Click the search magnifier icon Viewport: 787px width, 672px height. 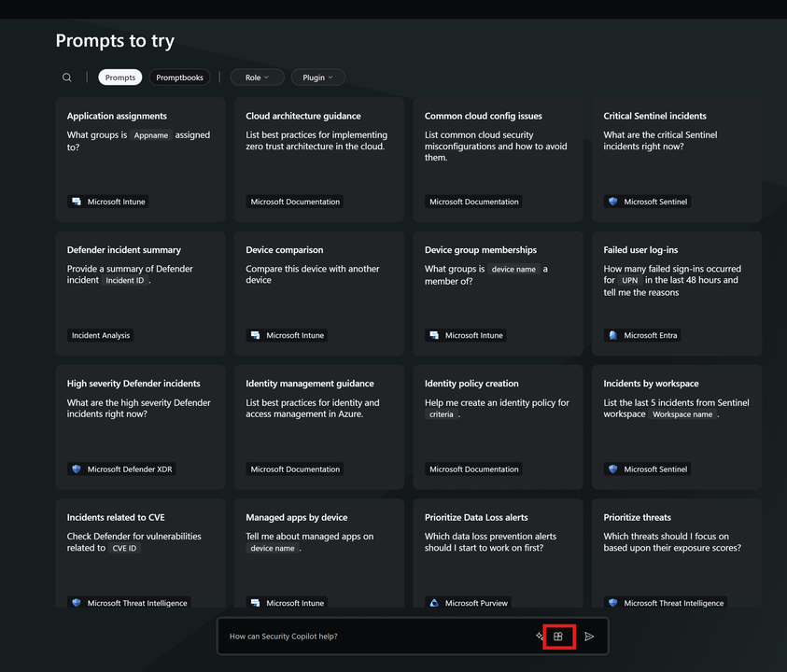(x=67, y=77)
